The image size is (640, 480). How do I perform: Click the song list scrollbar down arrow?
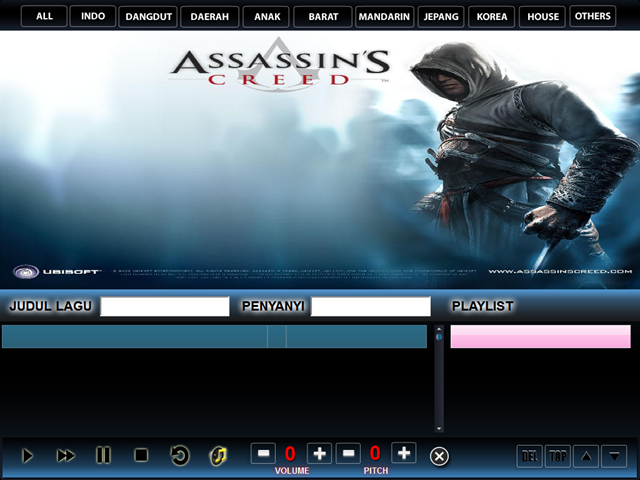[x=439, y=428]
